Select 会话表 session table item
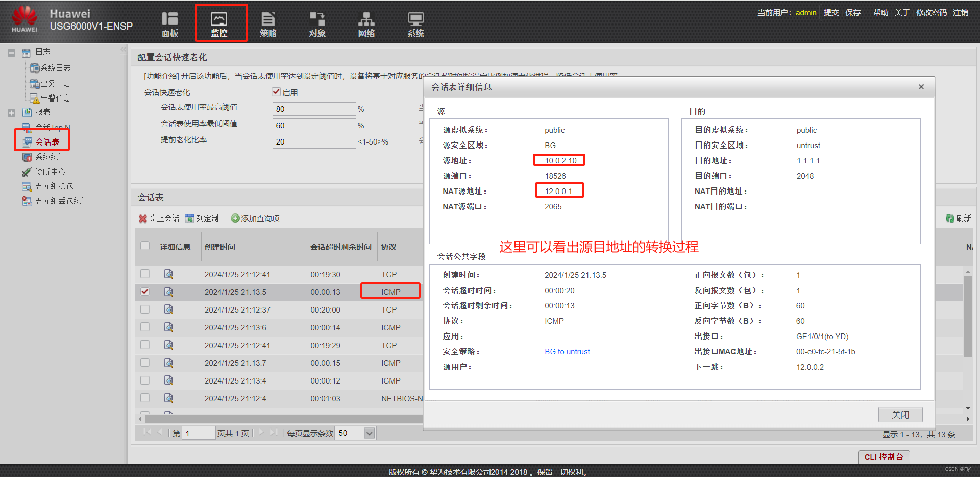Viewport: 980px width, 477px height. pyautogui.click(x=47, y=142)
